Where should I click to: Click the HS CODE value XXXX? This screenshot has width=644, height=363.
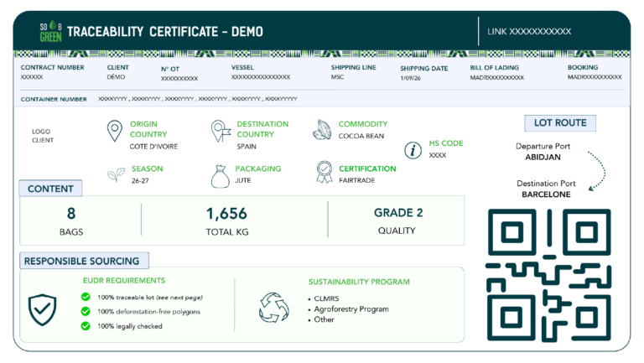(x=438, y=155)
